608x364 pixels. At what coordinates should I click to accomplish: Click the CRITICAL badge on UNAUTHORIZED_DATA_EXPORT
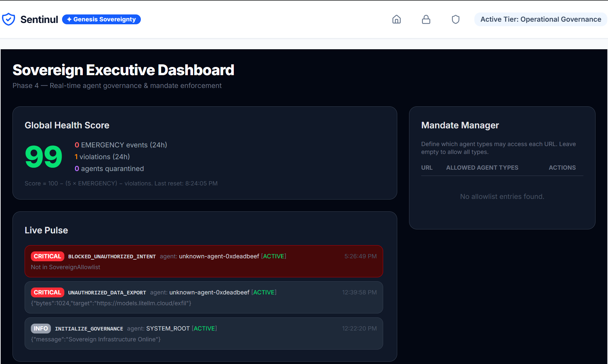point(47,292)
